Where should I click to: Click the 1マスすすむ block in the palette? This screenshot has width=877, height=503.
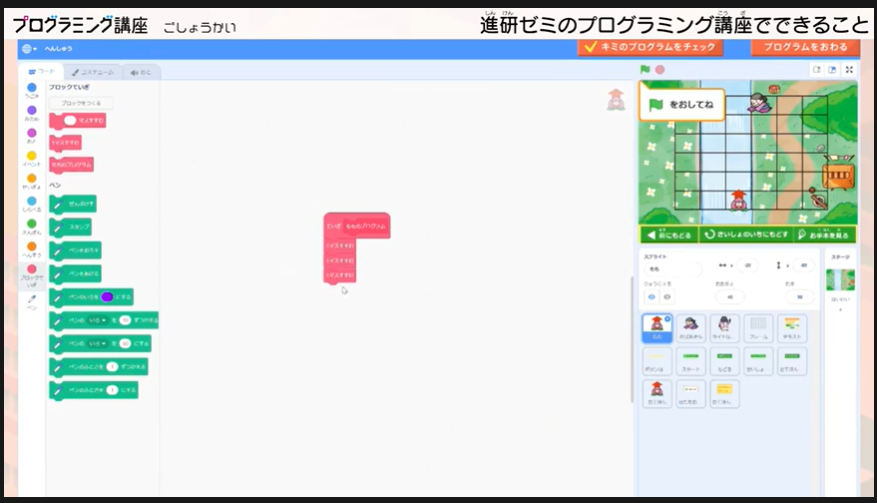coord(65,143)
